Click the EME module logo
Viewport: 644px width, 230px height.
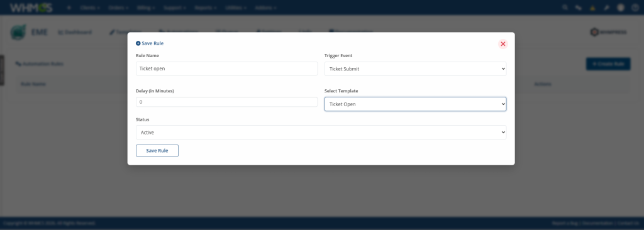point(18,32)
